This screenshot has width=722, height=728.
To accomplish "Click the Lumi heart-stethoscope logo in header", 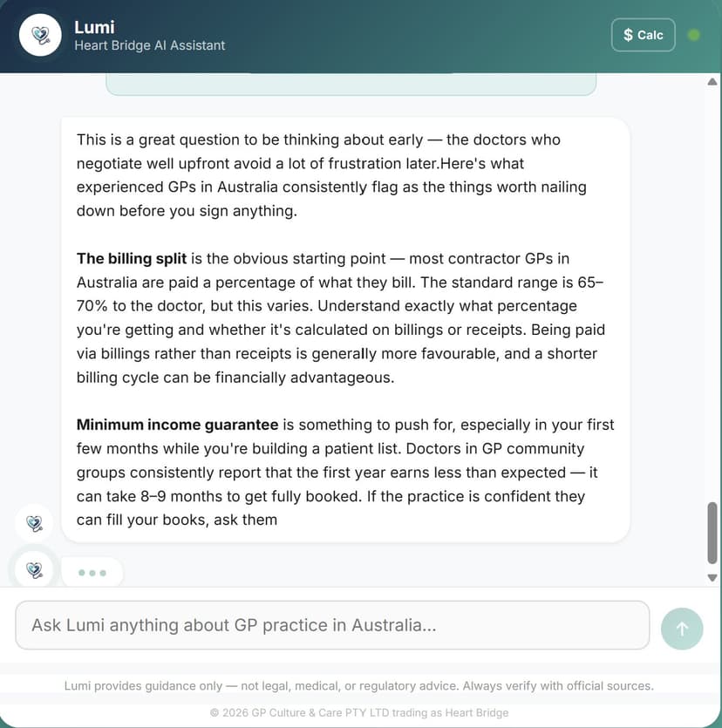I will 38,35.
